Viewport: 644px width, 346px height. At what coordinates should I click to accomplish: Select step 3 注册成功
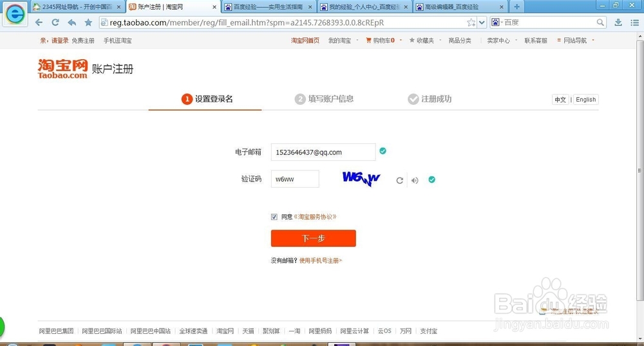click(x=430, y=99)
